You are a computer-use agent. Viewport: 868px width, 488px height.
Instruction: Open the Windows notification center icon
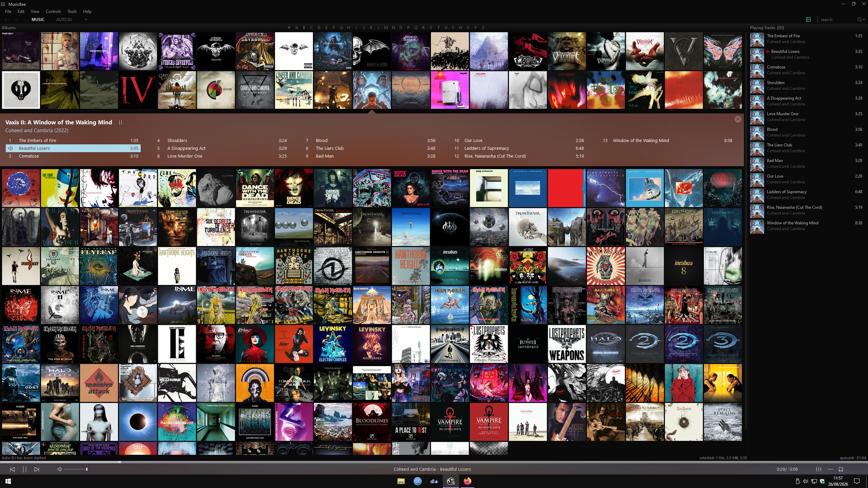point(857,481)
